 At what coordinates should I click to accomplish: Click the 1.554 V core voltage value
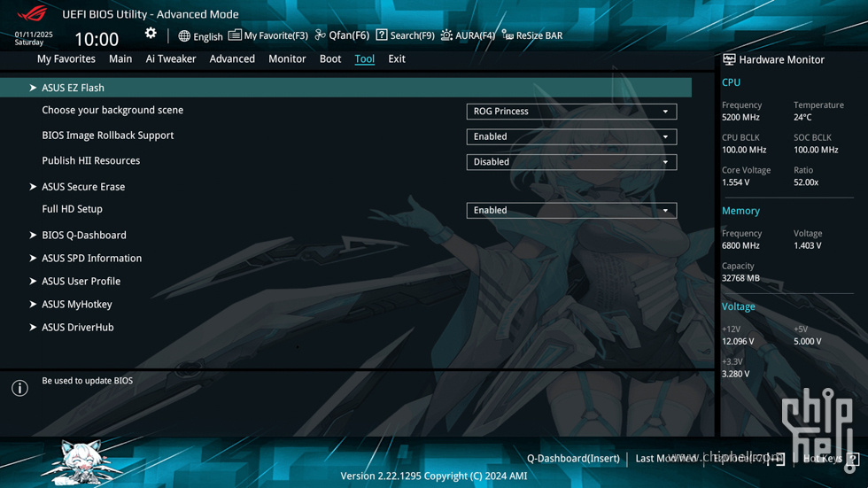pos(736,182)
